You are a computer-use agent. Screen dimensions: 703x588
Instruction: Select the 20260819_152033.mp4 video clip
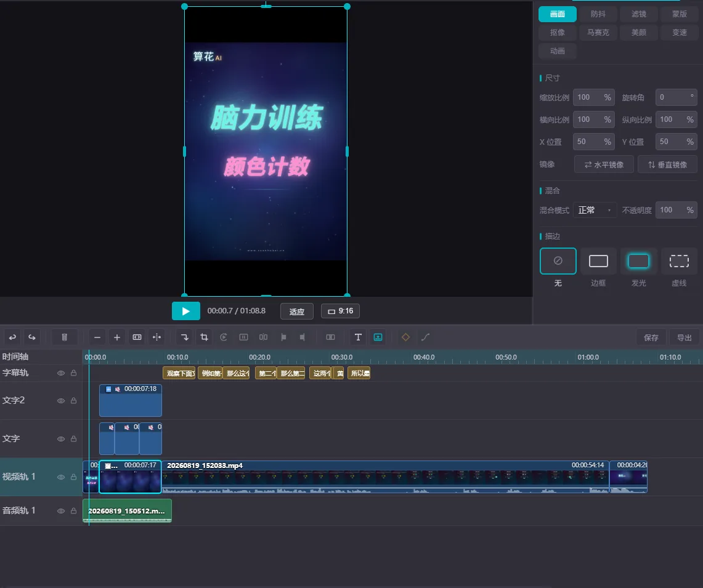(384, 477)
